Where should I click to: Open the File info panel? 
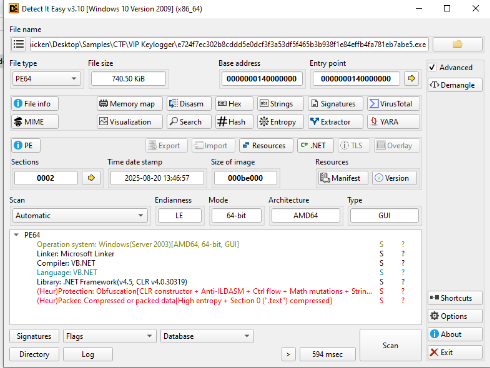pyautogui.click(x=35, y=104)
